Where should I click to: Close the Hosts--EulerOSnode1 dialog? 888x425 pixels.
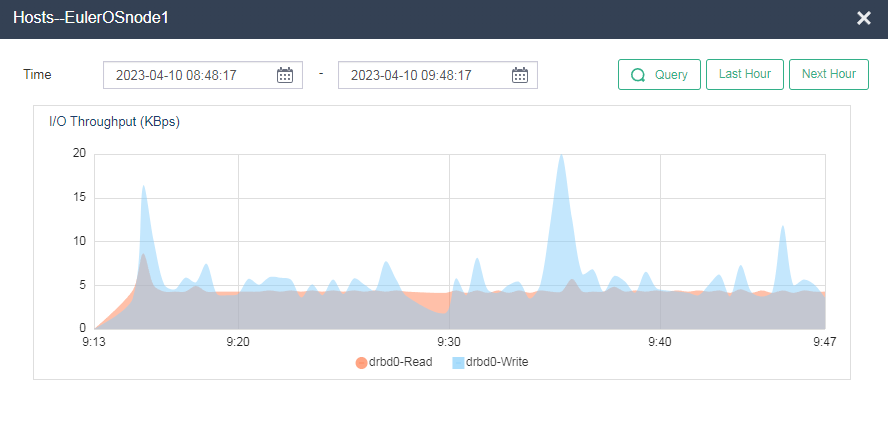pyautogui.click(x=864, y=18)
